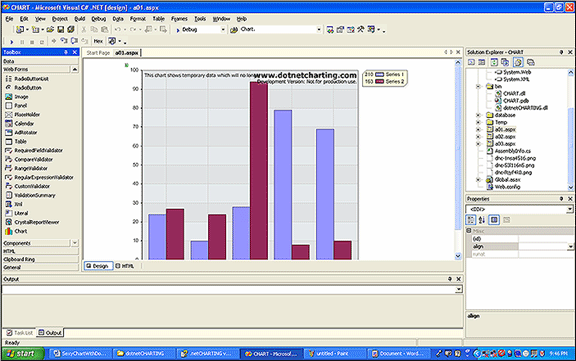Switch to the HTML view tab
Viewport: 576px width, 361px height.
point(125,266)
